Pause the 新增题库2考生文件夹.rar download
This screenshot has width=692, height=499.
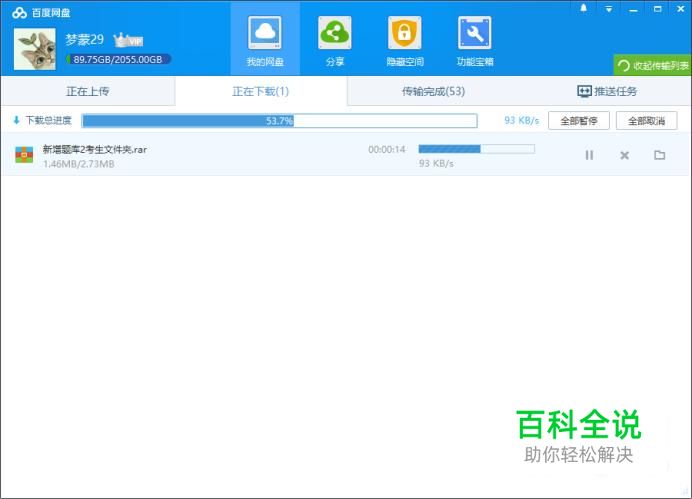(x=589, y=155)
